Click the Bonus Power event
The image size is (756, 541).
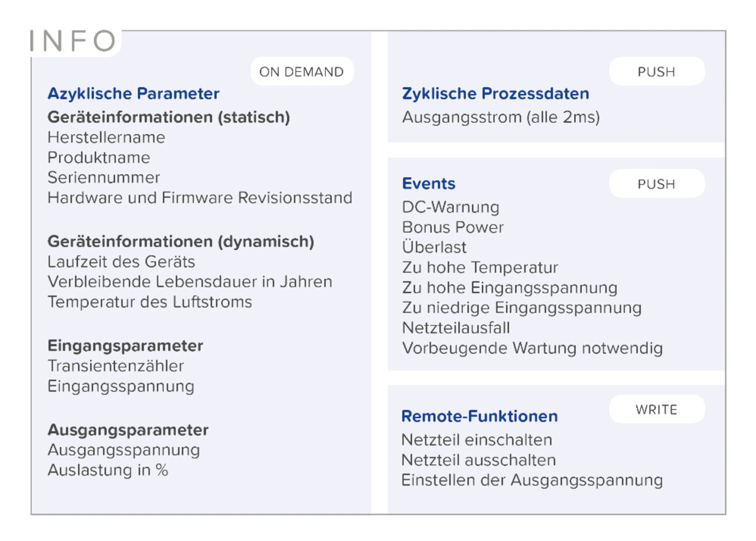click(453, 227)
